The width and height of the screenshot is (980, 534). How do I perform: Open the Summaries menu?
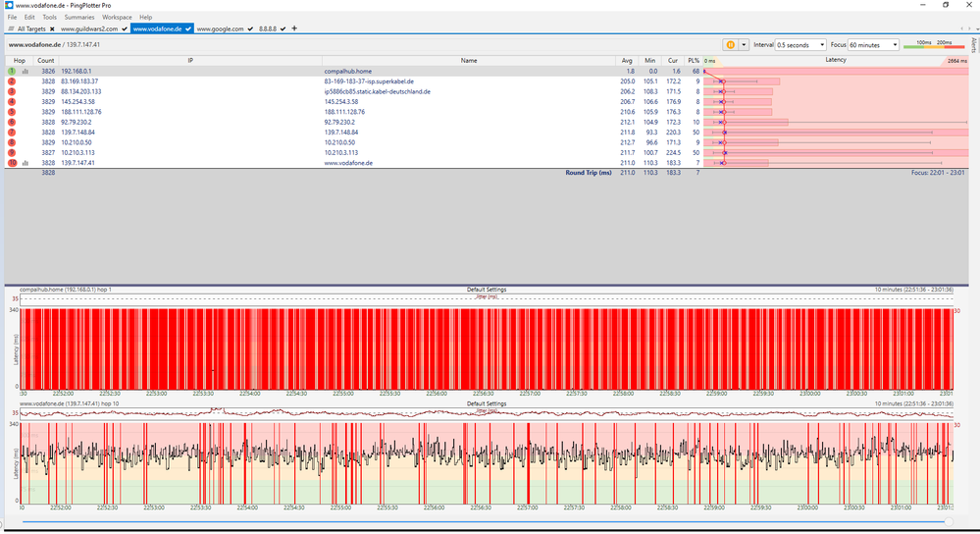[x=79, y=17]
